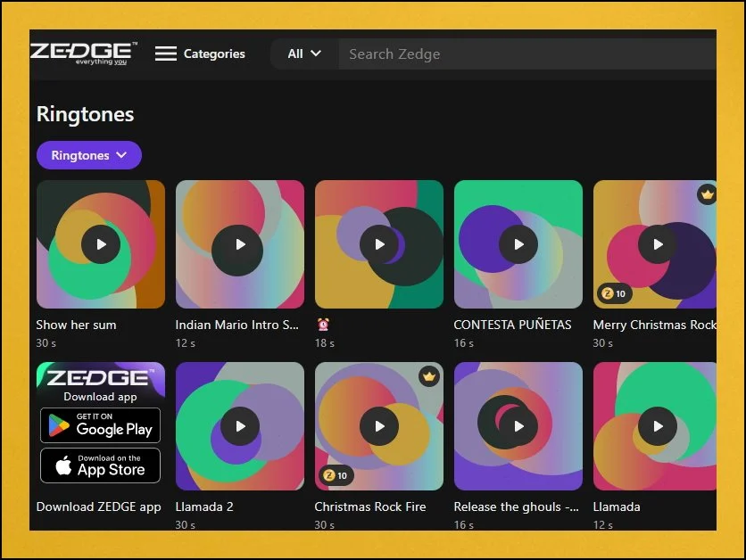Play the CONTESTA PUÑETAS ringtone
The width and height of the screenshot is (746, 560).
click(x=518, y=244)
